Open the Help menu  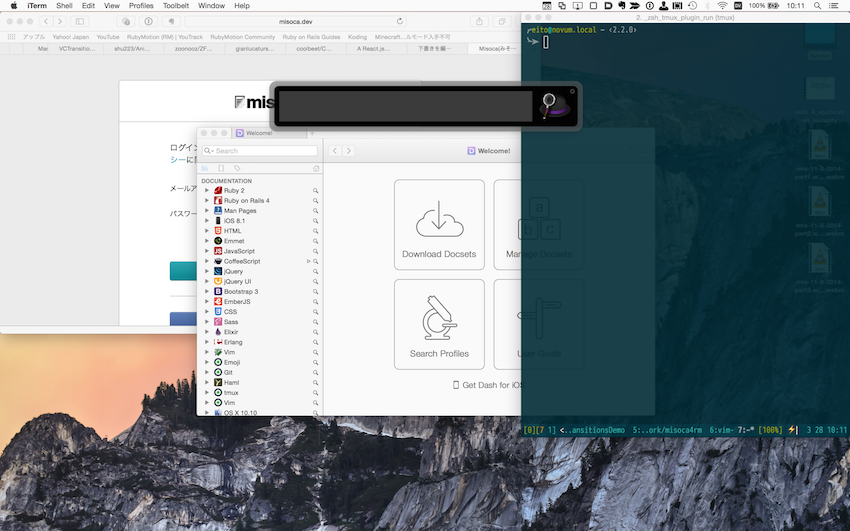point(242,5)
